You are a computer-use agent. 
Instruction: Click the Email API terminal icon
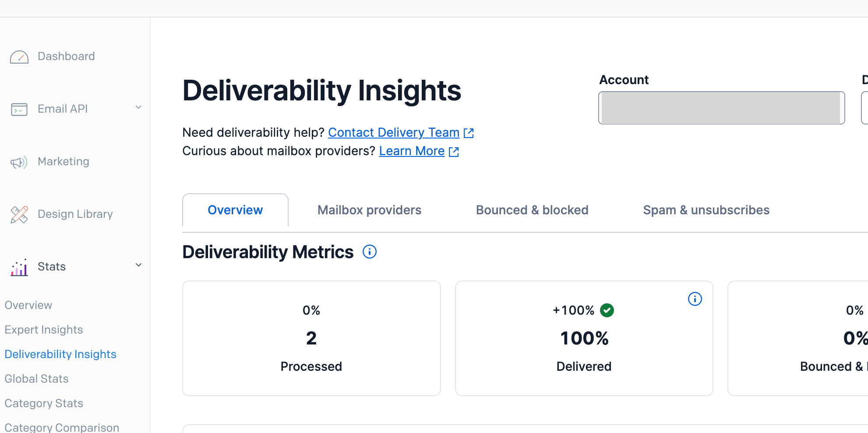click(x=19, y=109)
